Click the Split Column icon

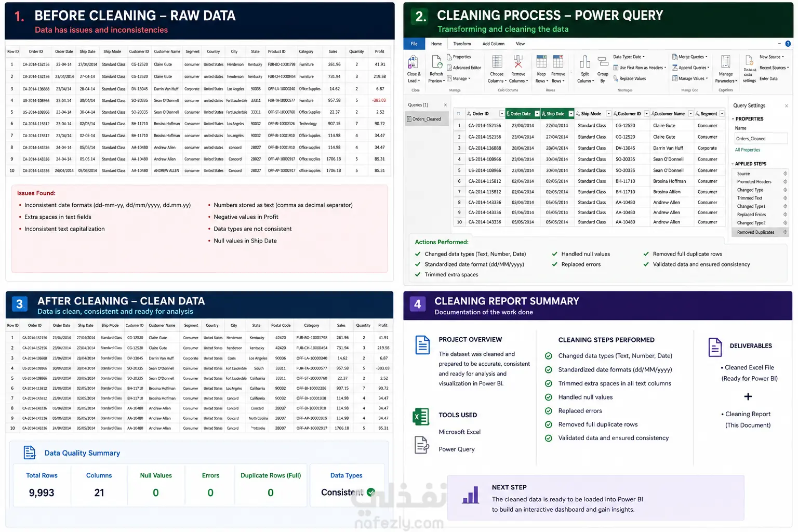[x=585, y=62]
